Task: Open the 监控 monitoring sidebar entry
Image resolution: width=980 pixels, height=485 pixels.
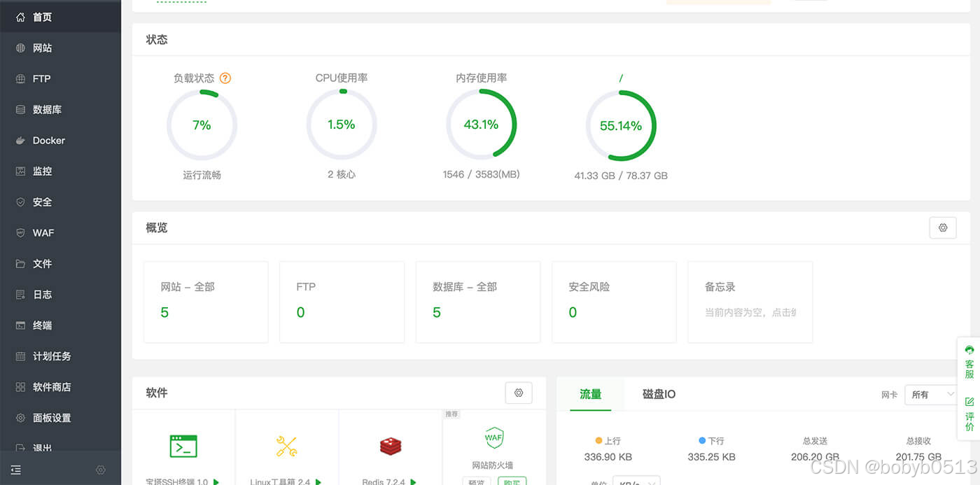Action: [x=60, y=171]
